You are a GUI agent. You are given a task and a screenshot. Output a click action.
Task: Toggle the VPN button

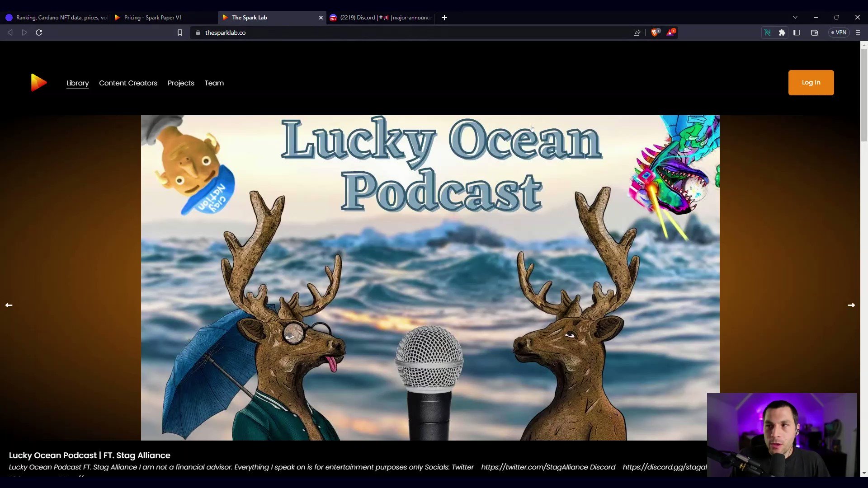coord(839,33)
